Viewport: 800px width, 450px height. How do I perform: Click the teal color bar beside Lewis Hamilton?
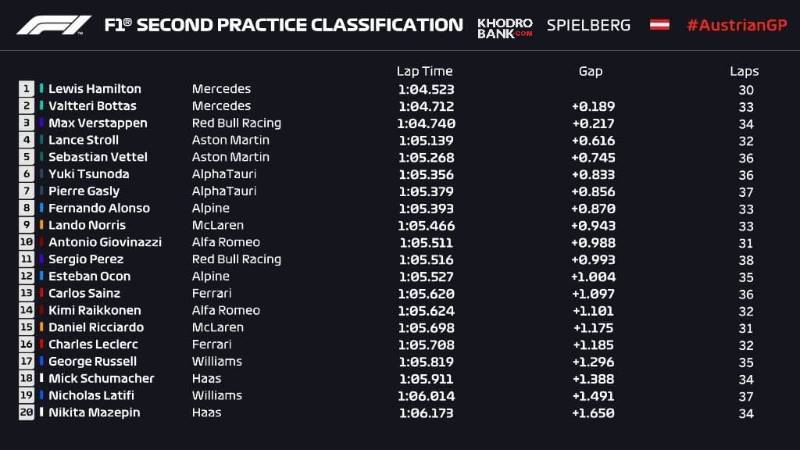[41, 89]
